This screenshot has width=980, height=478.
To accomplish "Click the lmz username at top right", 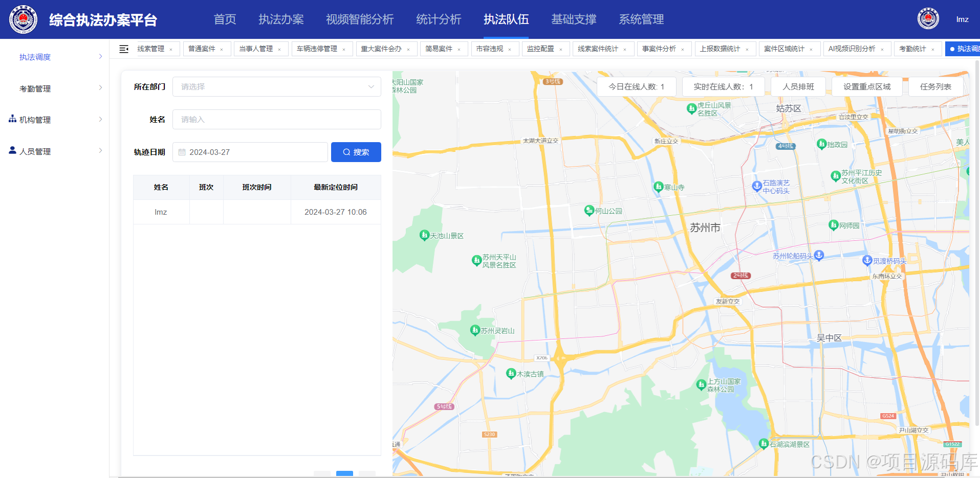I will [962, 19].
